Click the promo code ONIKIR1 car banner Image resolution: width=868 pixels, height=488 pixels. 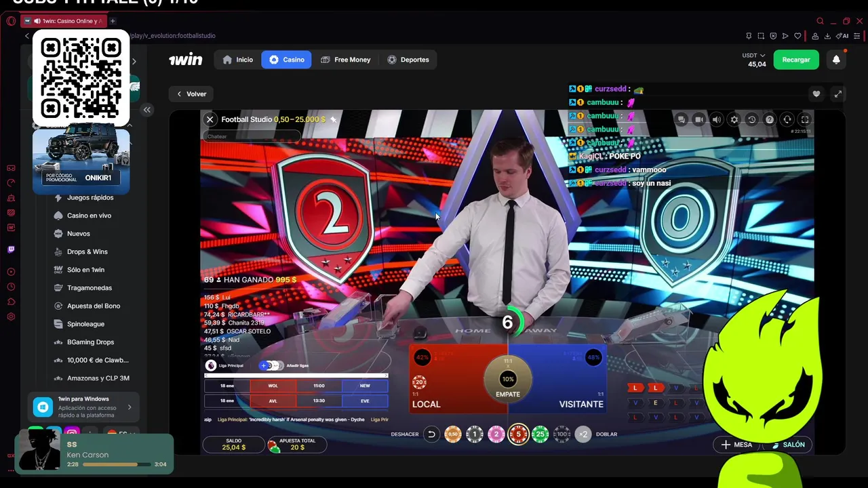click(x=81, y=160)
